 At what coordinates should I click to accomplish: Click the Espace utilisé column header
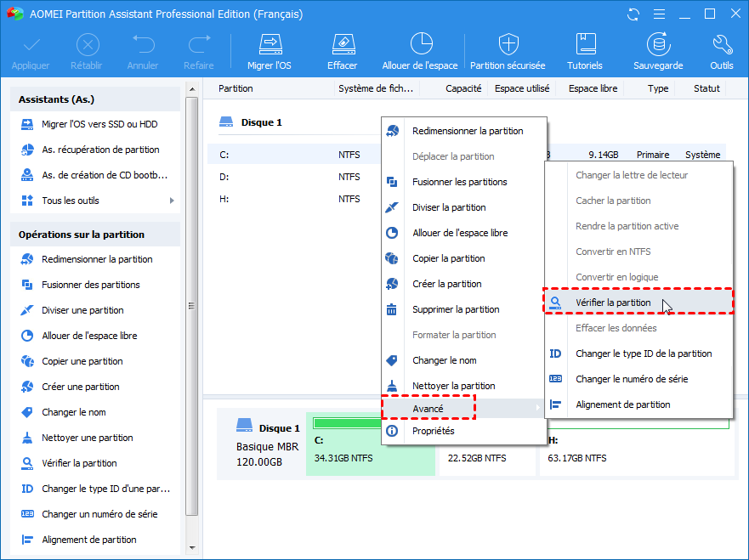pyautogui.click(x=522, y=88)
